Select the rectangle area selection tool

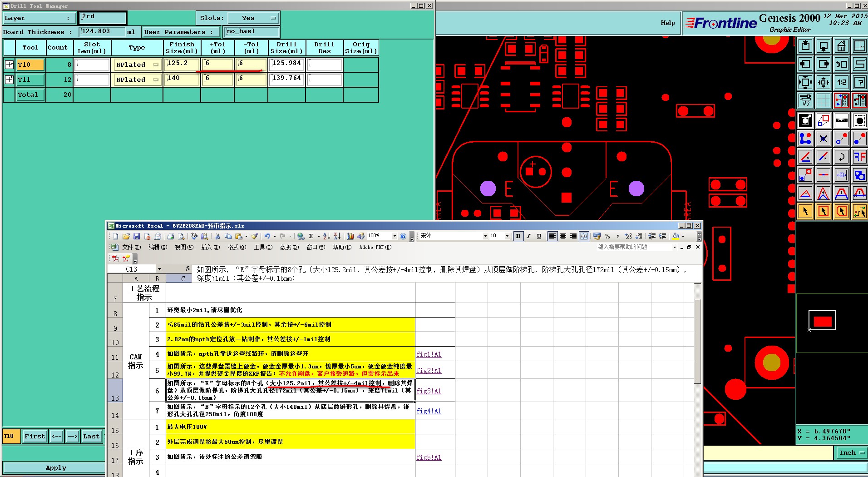(x=824, y=211)
